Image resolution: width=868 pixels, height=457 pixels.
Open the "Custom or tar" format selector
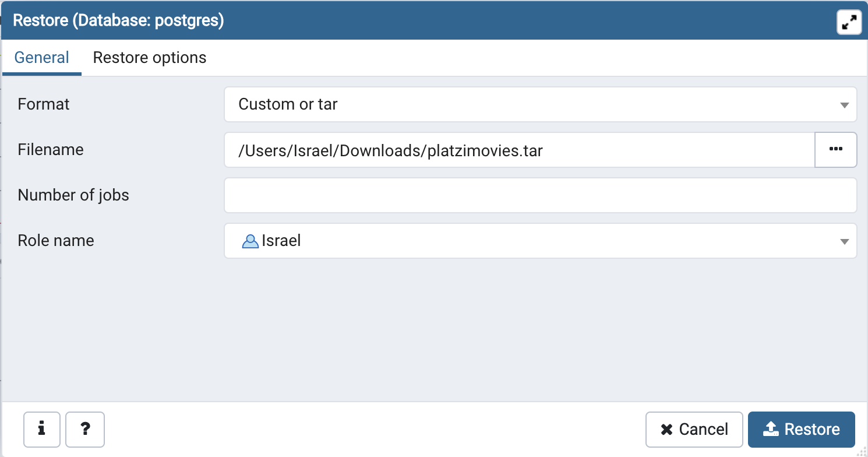click(x=540, y=104)
